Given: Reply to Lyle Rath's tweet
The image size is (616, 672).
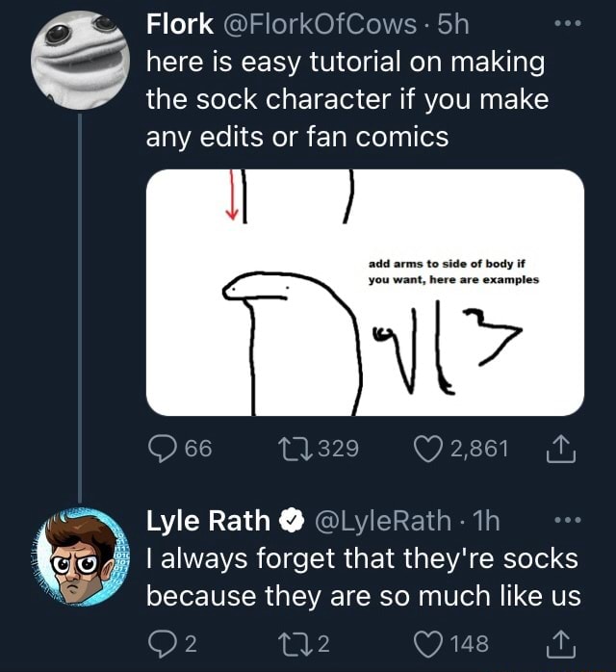Looking at the screenshot, I should coord(160,642).
